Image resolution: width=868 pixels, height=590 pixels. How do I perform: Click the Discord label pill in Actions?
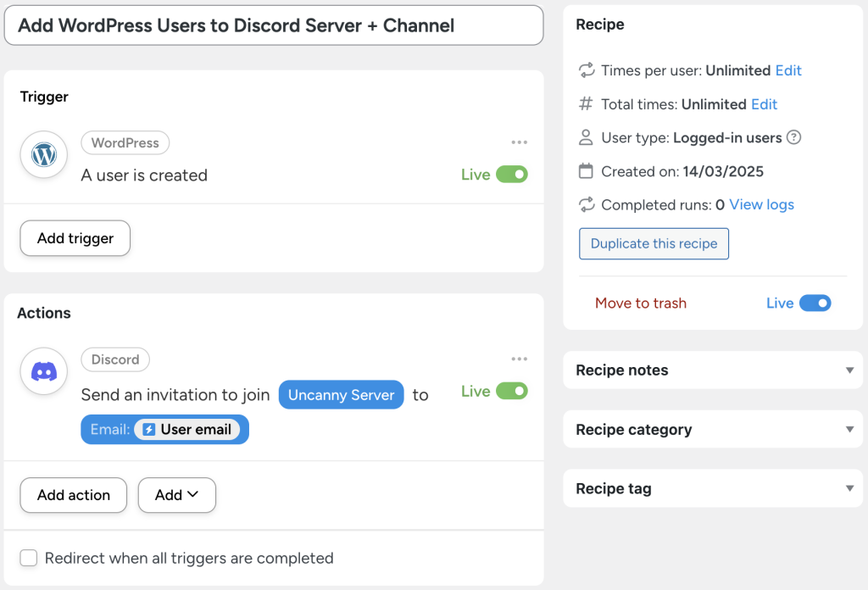pyautogui.click(x=115, y=359)
